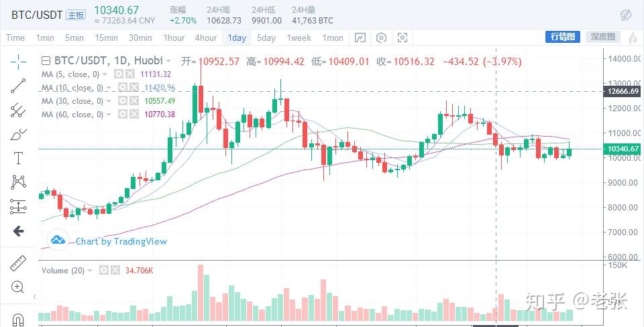Click the 深度图 depth chart button

[604, 37]
